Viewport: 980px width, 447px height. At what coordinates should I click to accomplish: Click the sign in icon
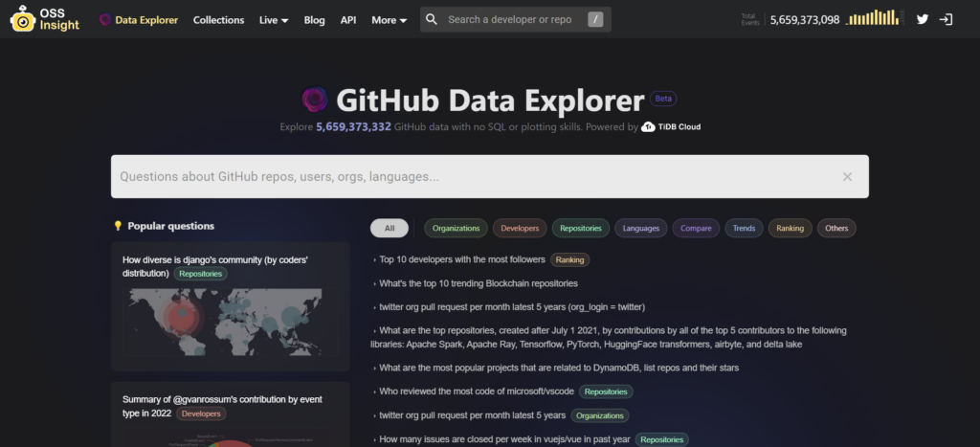[947, 19]
